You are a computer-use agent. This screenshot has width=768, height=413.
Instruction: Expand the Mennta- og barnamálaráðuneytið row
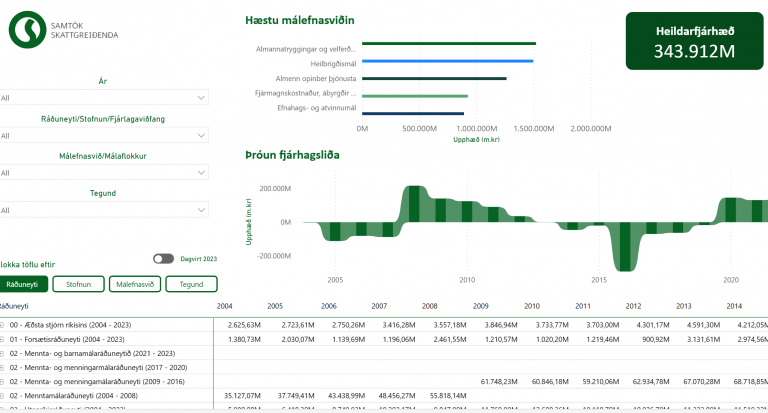(x=3, y=353)
